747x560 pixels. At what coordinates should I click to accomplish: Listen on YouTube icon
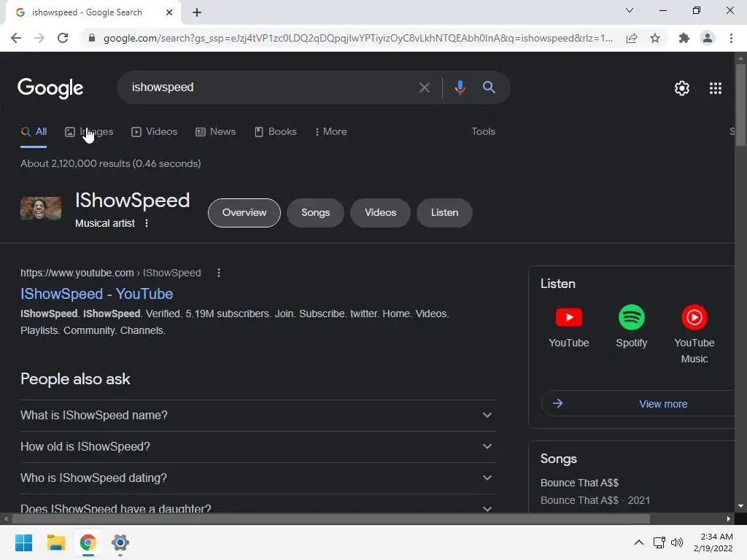tap(569, 317)
